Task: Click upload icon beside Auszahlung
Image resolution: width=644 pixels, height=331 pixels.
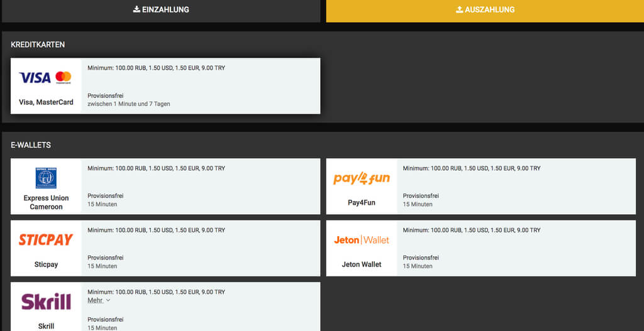Action: [x=459, y=9]
